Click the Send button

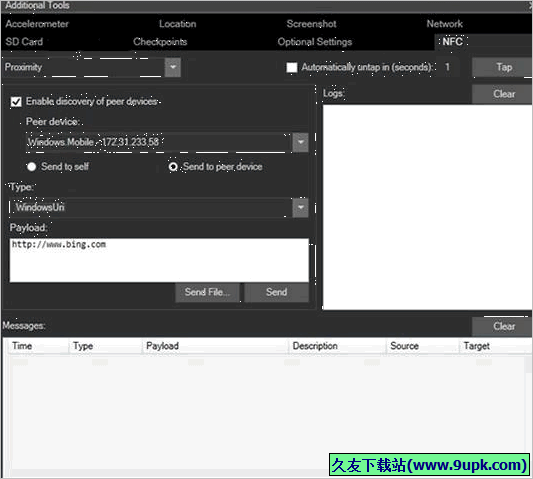[x=276, y=292]
